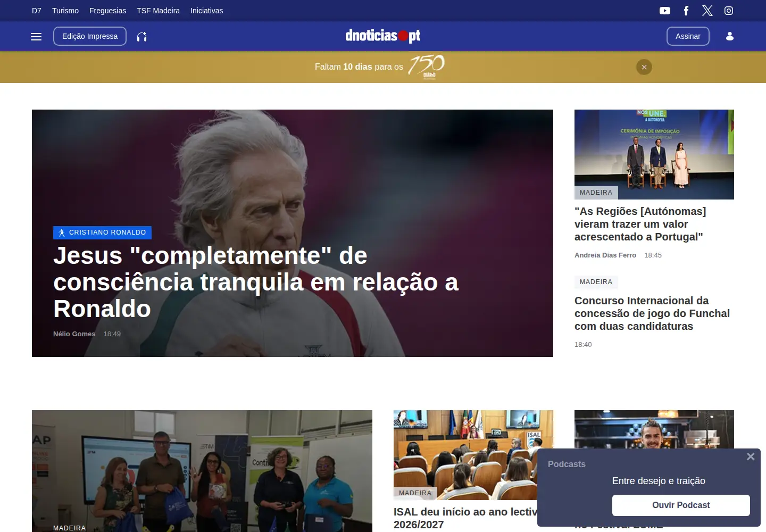Click MADEIRA tag above Concurso Internacional
Screen dimensions: 766x532
pos(596,282)
